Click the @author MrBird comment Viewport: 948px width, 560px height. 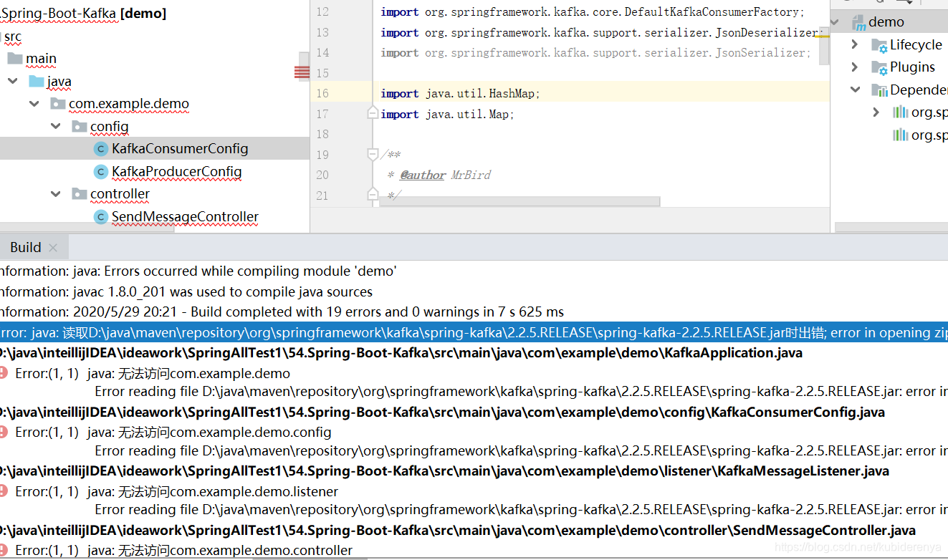pos(445,175)
